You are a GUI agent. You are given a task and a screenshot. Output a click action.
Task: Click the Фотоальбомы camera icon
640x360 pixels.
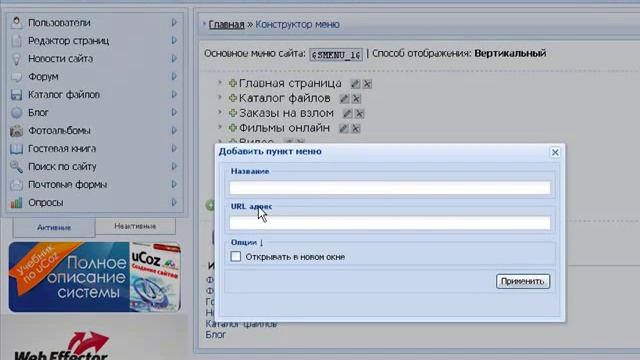coord(16,131)
